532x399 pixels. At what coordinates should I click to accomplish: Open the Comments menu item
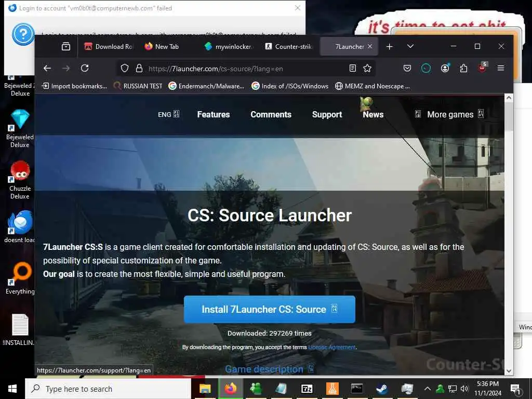(x=271, y=114)
